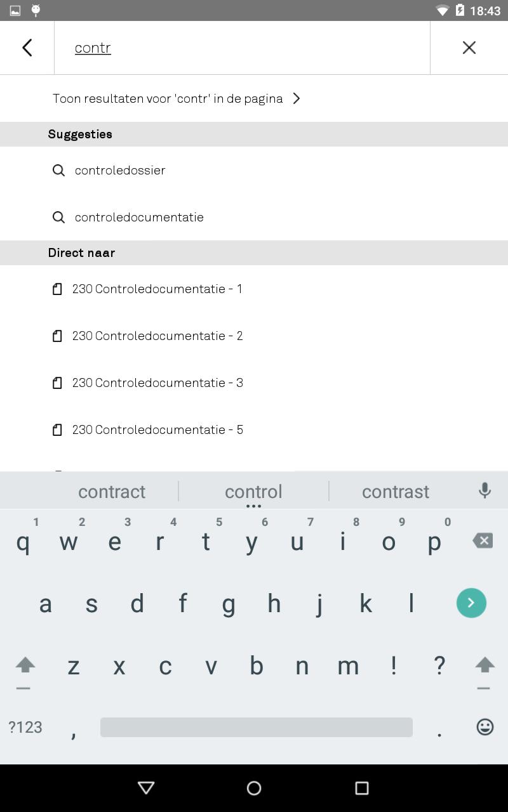
Task: Expand more suggestions under 'control' word
Action: 253,506
